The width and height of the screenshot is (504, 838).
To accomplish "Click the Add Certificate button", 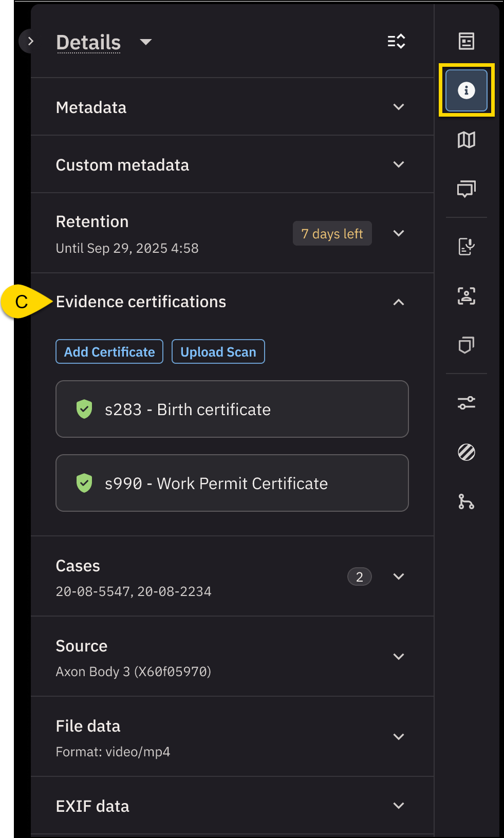I will coord(109,352).
